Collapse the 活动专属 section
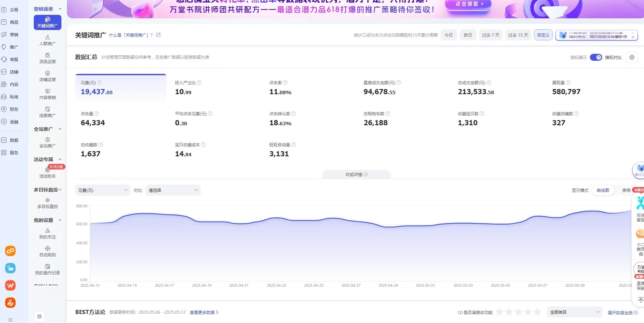 click(60, 159)
